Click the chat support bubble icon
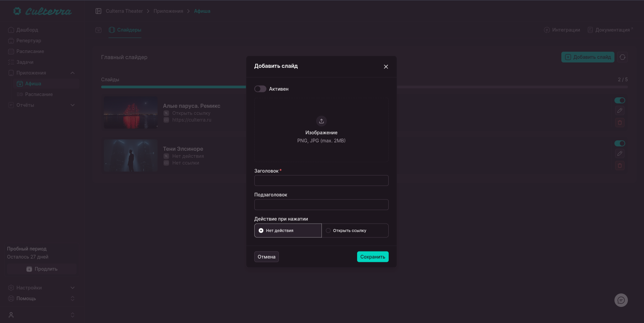The height and width of the screenshot is (323, 644). [621, 300]
